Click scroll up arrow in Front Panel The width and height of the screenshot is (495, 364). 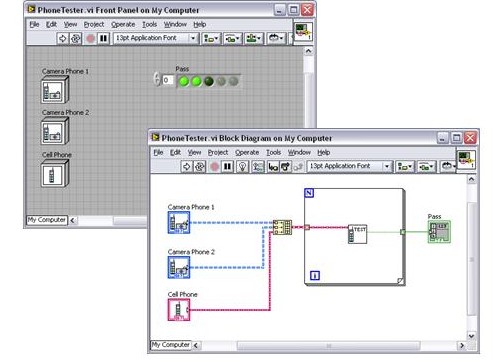(x=309, y=51)
